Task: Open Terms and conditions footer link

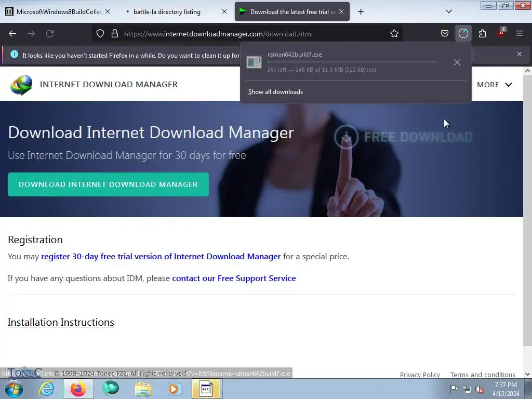Action: coord(483,375)
